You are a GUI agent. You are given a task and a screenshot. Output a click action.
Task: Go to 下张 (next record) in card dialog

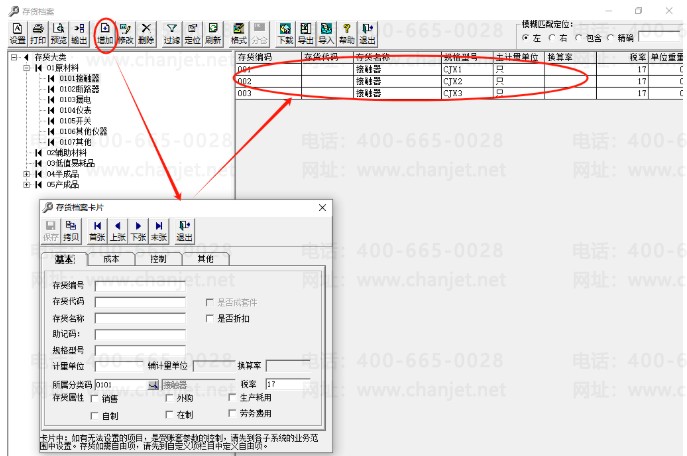pos(138,231)
